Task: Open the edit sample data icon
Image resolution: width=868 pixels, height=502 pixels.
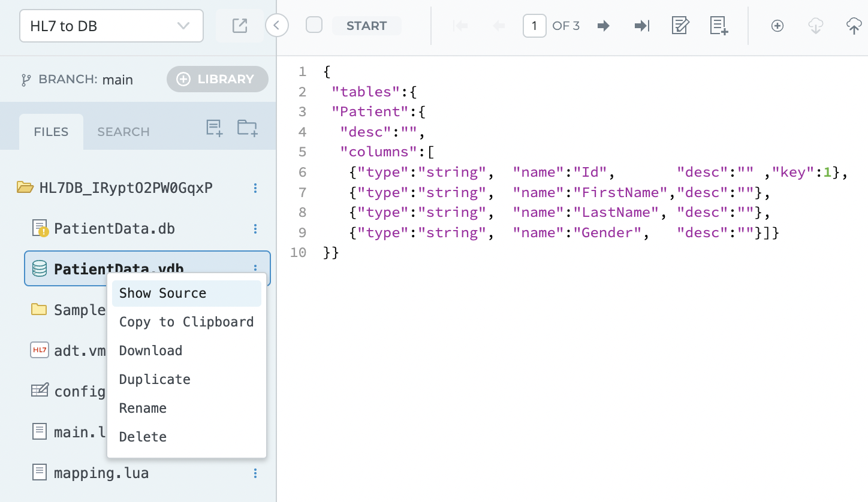Action: pos(680,26)
